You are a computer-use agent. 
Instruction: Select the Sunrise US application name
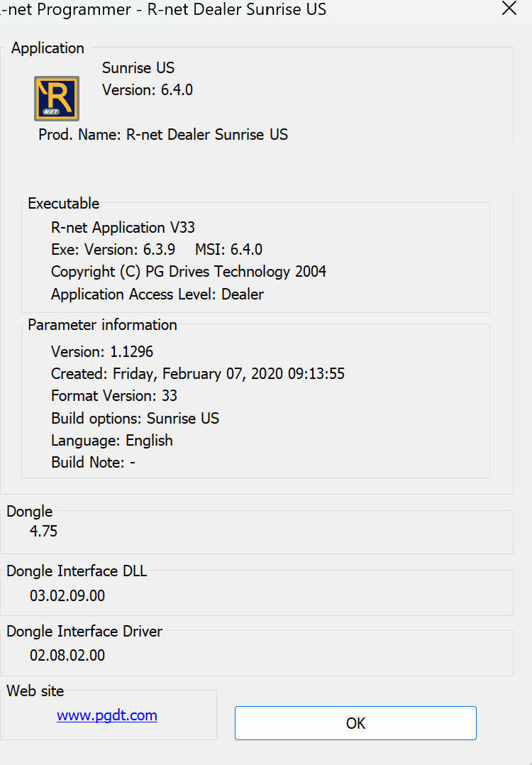click(x=138, y=68)
